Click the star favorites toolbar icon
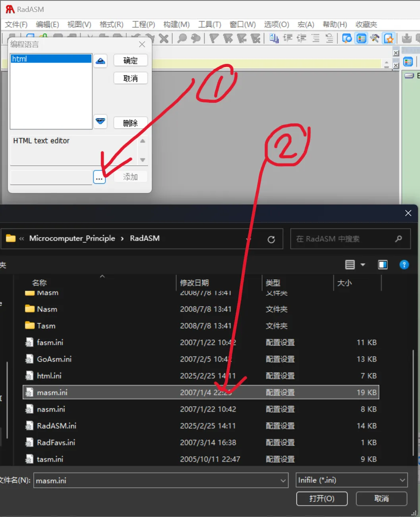 tap(389, 39)
